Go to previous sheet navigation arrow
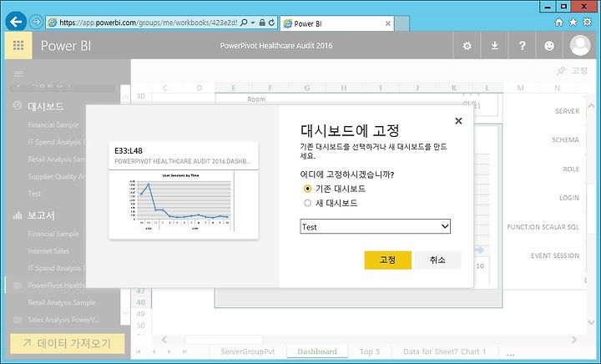 [x=154, y=351]
